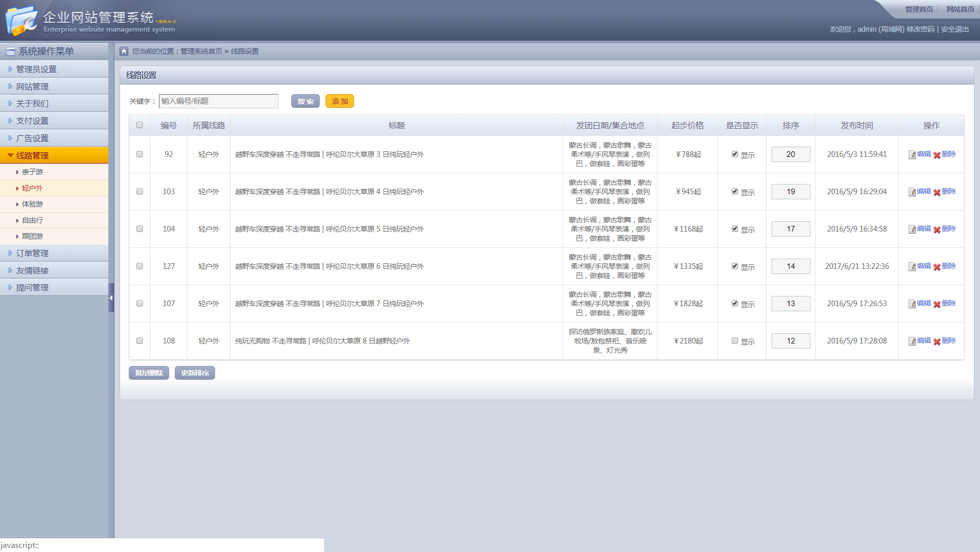Collapse the sidebar with the arrow handle
The height and width of the screenshot is (552, 980).
tap(111, 297)
